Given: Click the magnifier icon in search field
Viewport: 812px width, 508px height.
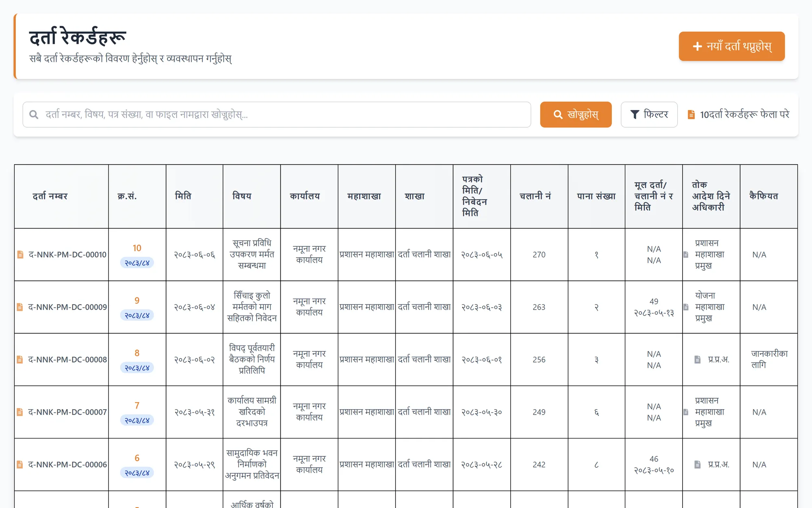Looking at the screenshot, I should tap(34, 115).
